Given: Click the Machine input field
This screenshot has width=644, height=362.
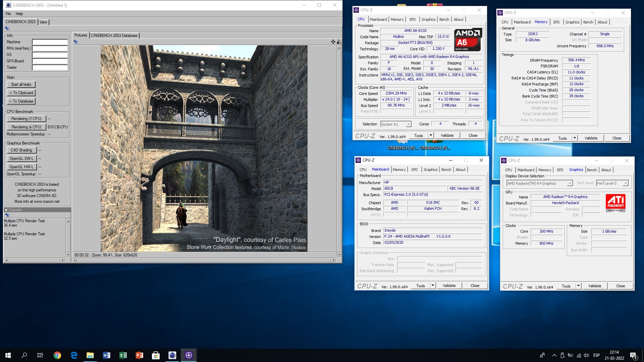Looking at the screenshot, I should (50, 42).
